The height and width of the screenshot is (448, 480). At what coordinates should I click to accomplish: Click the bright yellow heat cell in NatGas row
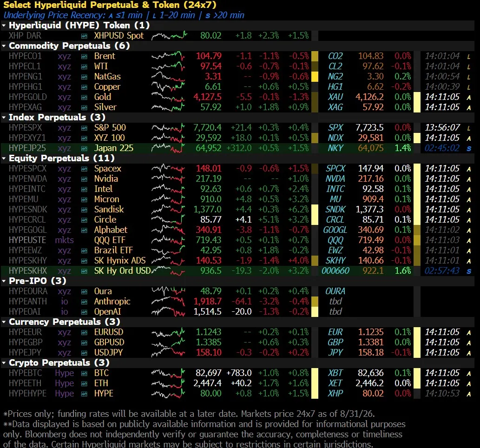coord(315,77)
